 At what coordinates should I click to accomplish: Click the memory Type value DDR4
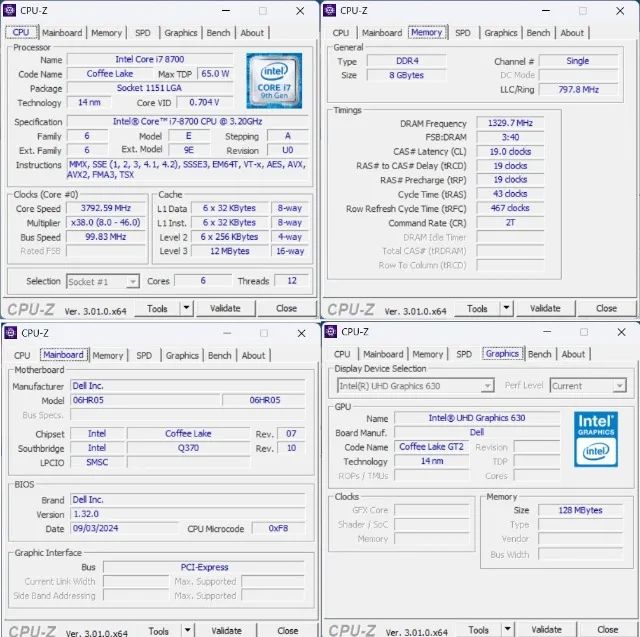(x=407, y=61)
